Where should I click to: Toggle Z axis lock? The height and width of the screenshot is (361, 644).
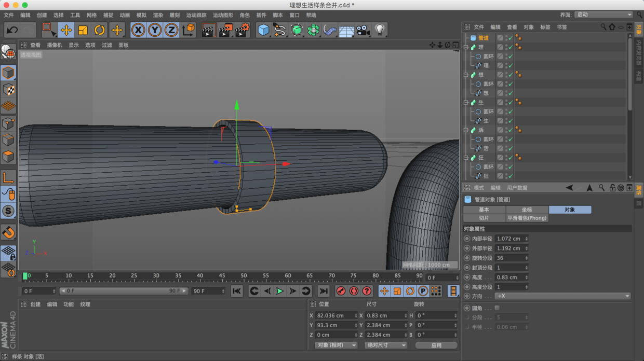(171, 30)
